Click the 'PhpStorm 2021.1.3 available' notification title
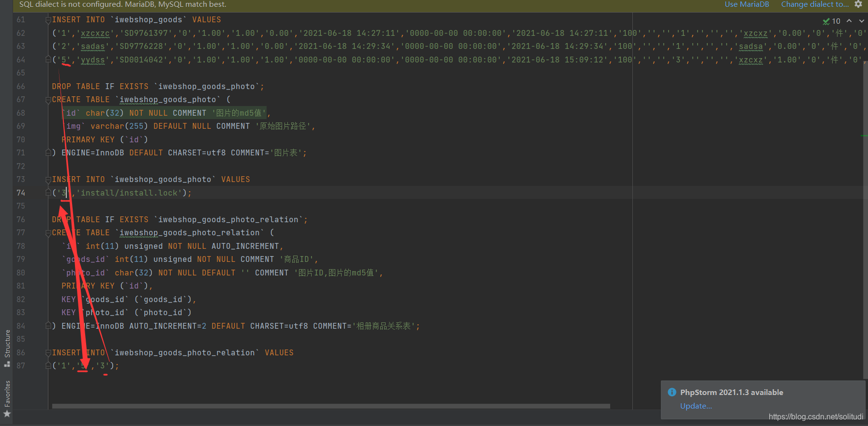868x426 pixels. [732, 392]
